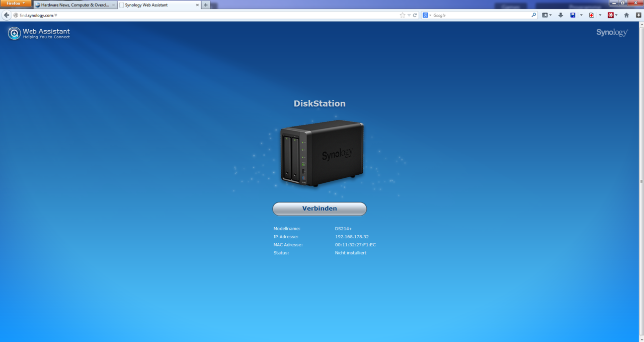This screenshot has width=644, height=342.
Task: Run search with the magnifier icon
Action: coord(534,16)
